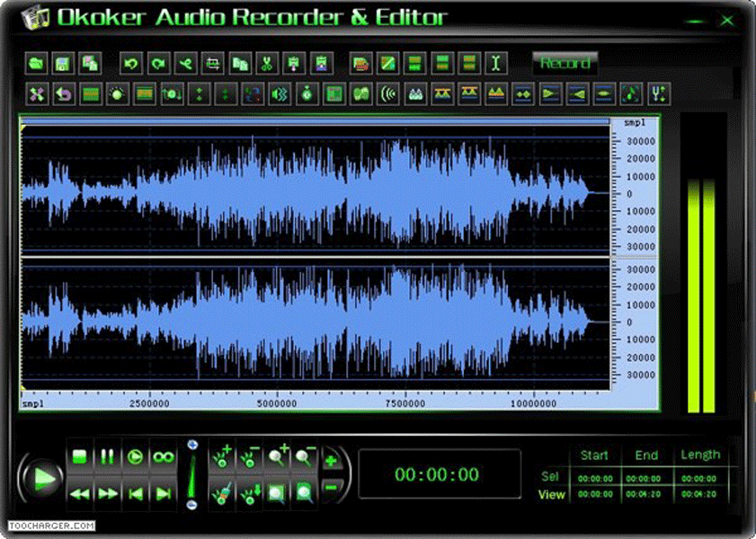Click the purple curved-arrow icon in second row
The height and width of the screenshot is (539, 756).
point(64,94)
